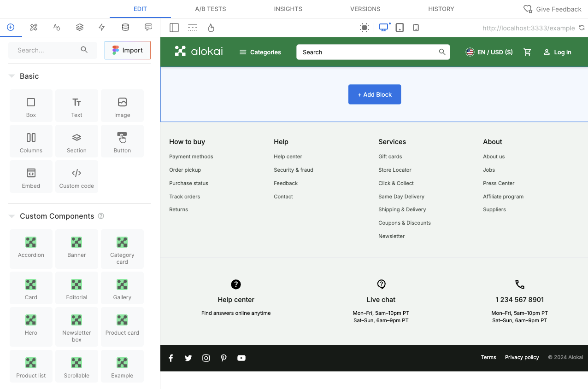Select the Image component
This screenshot has height=389, width=588.
(122, 106)
